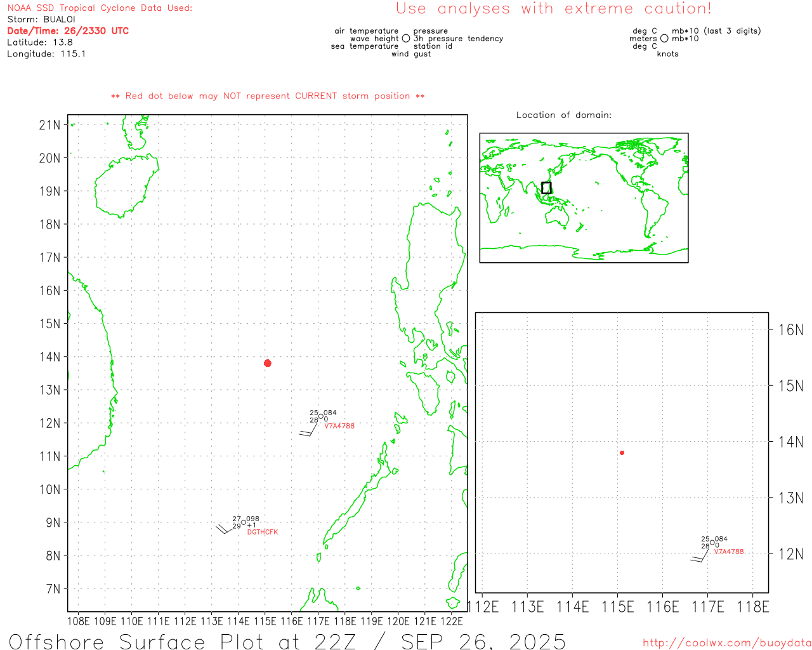The image size is (812, 650).
Task: Click the "Storm: BUALOI" name line
Action: pyautogui.click(x=41, y=19)
